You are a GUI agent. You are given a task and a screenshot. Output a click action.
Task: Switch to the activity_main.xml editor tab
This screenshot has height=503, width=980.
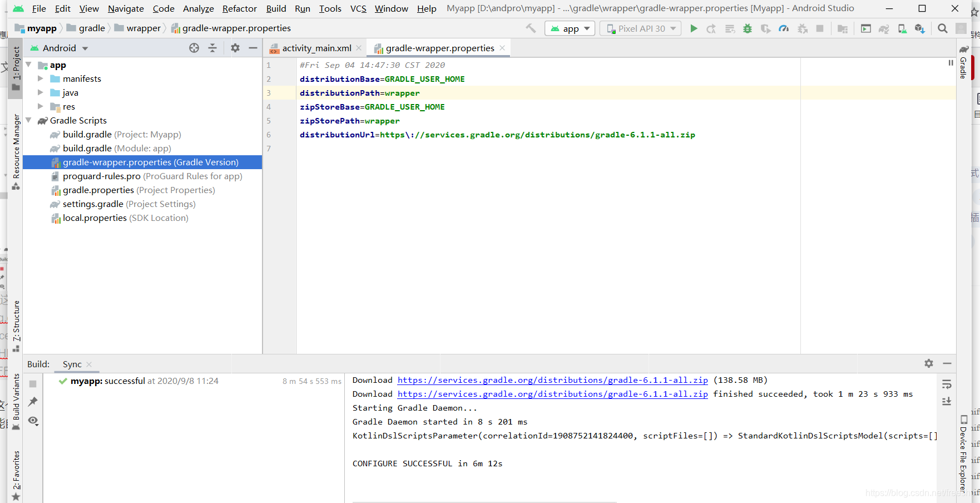(x=316, y=48)
